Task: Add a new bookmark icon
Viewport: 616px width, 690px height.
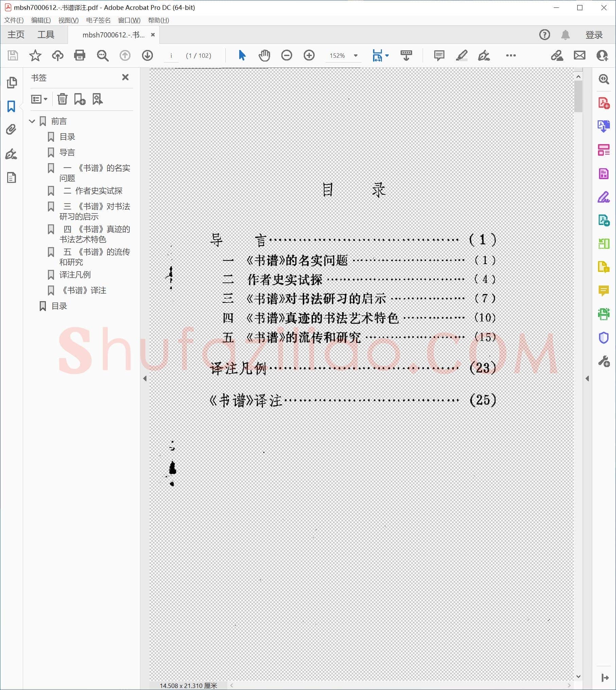Action: click(80, 99)
